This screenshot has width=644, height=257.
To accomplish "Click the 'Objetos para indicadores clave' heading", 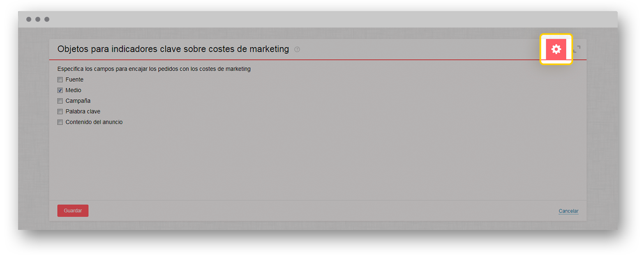I will tap(173, 49).
